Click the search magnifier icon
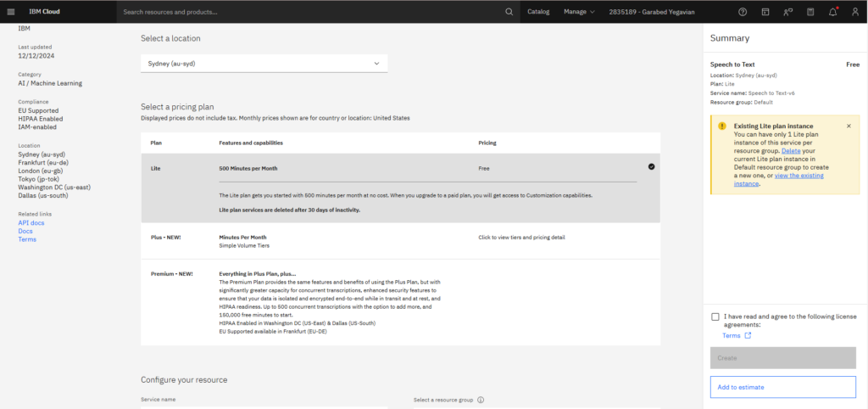The width and height of the screenshot is (868, 409). click(x=509, y=12)
